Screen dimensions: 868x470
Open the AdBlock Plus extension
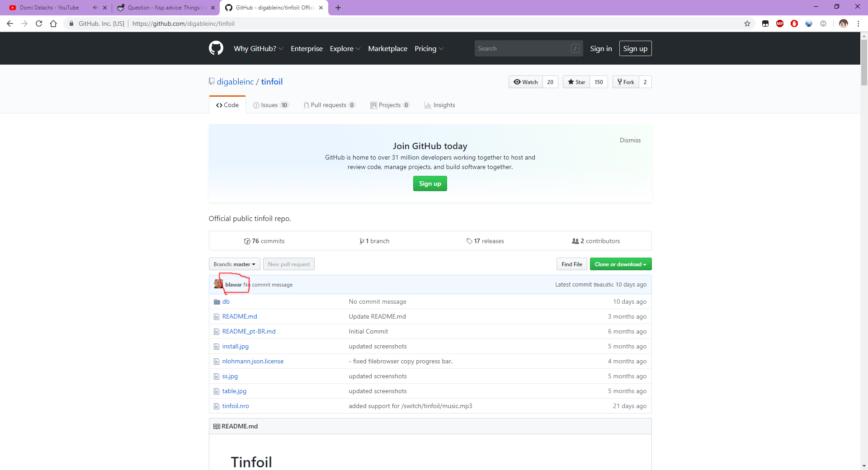(780, 23)
